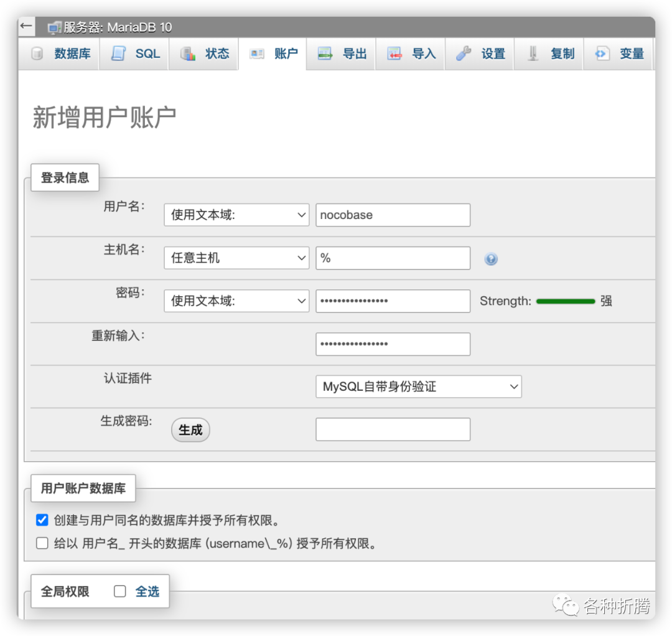Select the 账户 tab
The height and width of the screenshot is (636, 672).
tap(273, 54)
